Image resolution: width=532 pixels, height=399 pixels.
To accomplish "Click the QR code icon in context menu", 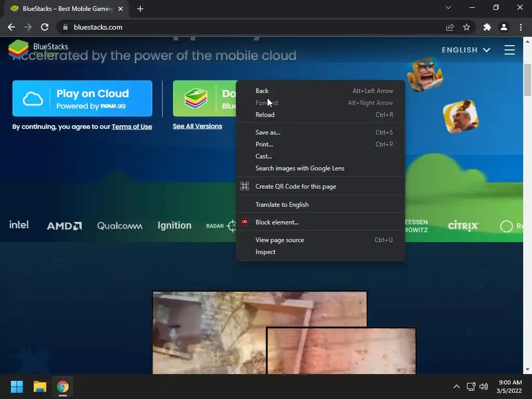I will (x=245, y=187).
